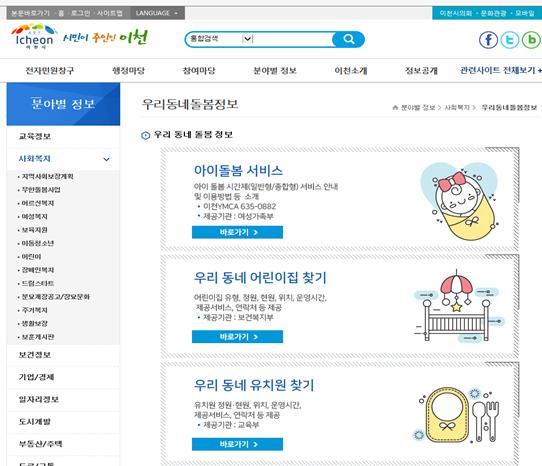Expand 관련사이트 전체보기 plus
Image resolution: width=542 pixels, height=466 pixels.
[500, 70]
